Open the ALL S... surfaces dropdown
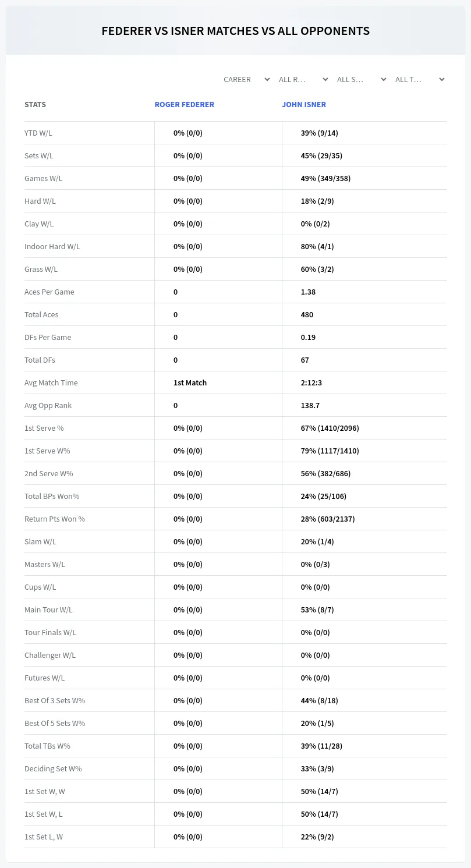This screenshot has height=868, width=471. click(362, 79)
